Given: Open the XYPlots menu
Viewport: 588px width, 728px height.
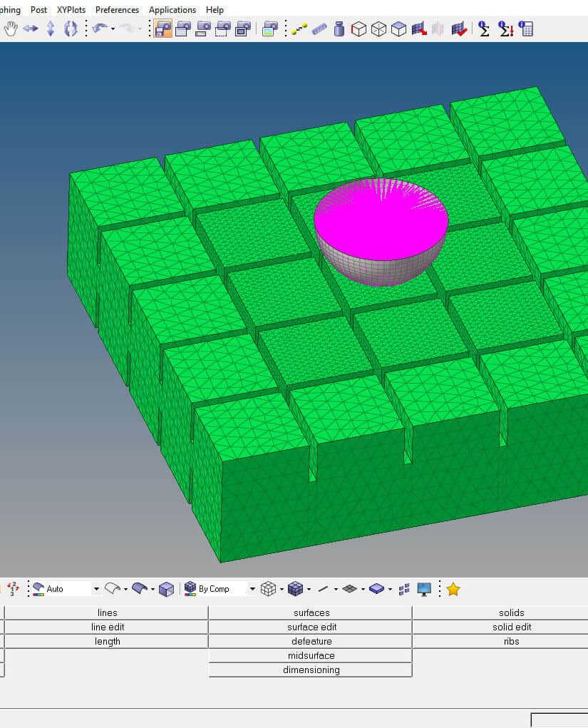Looking at the screenshot, I should pyautogui.click(x=71, y=9).
